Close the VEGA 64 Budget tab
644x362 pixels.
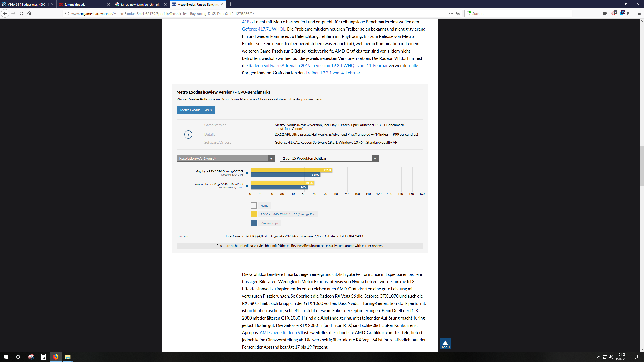pyautogui.click(x=52, y=4)
